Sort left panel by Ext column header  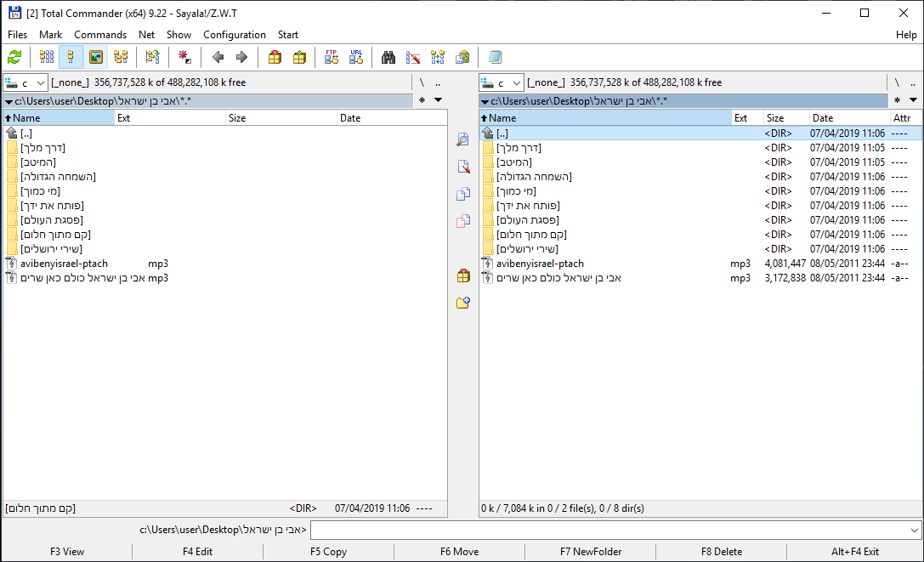170,118
